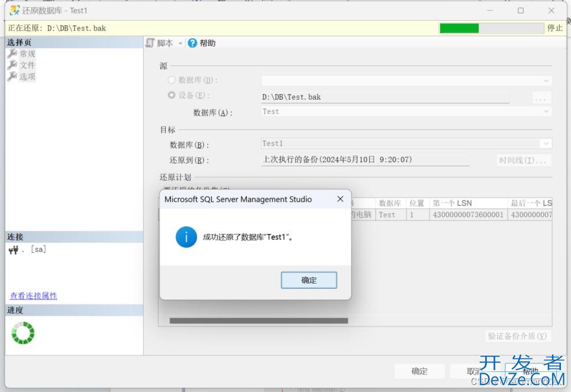Screen dimensions: 571x392
Task: Click the backup set horizontal scrollbar
Action: tap(259, 321)
